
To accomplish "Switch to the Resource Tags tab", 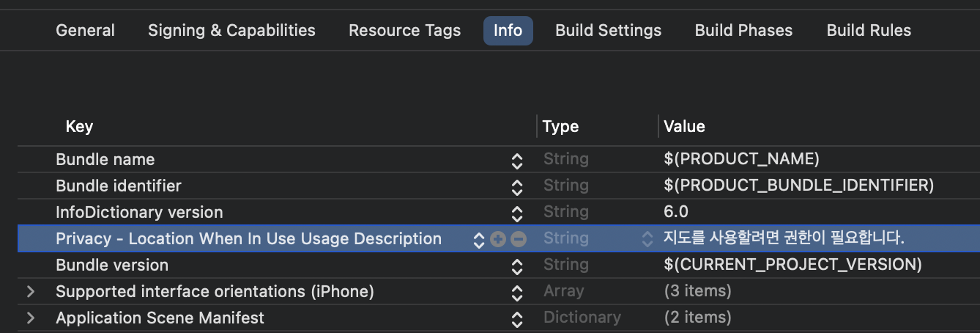I will pyautogui.click(x=404, y=31).
